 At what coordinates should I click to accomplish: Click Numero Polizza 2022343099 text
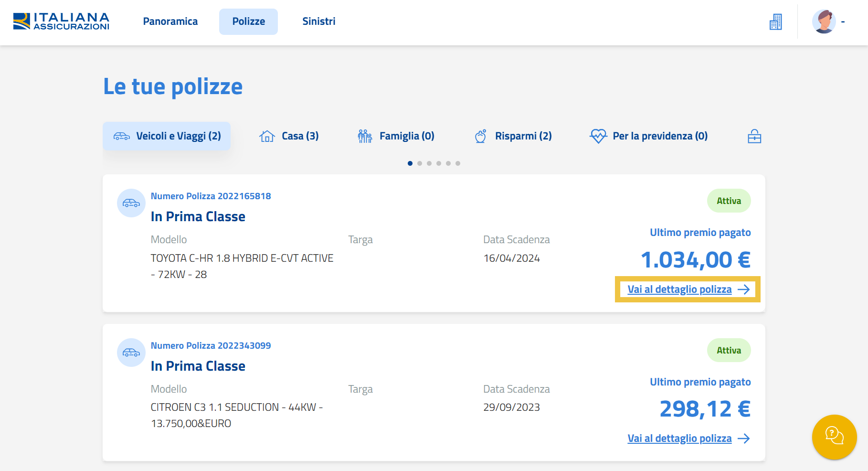(x=211, y=346)
